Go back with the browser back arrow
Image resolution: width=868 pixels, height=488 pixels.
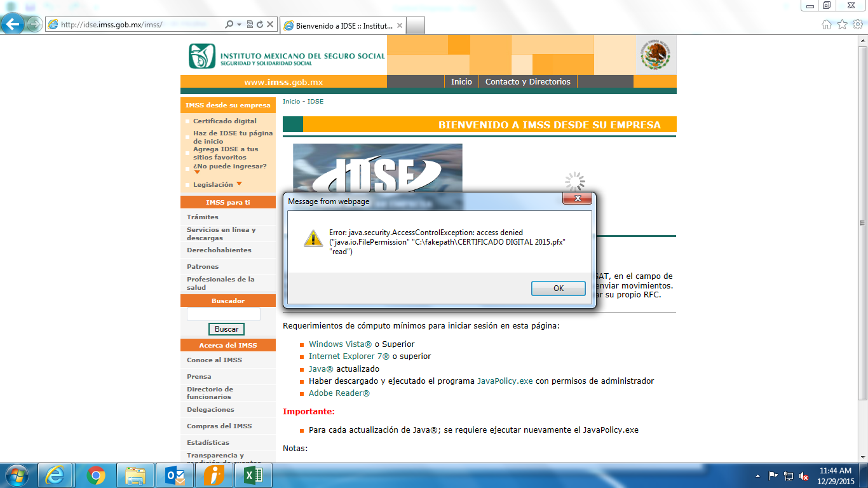(13, 24)
